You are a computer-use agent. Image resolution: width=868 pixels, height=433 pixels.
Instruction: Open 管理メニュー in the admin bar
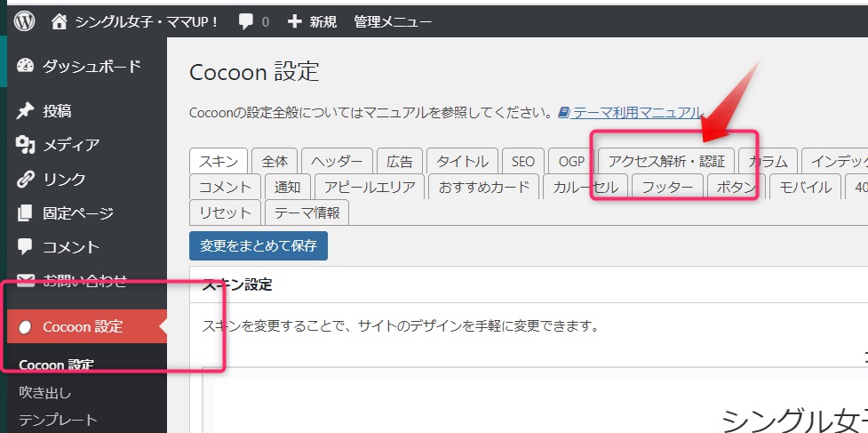point(393,22)
